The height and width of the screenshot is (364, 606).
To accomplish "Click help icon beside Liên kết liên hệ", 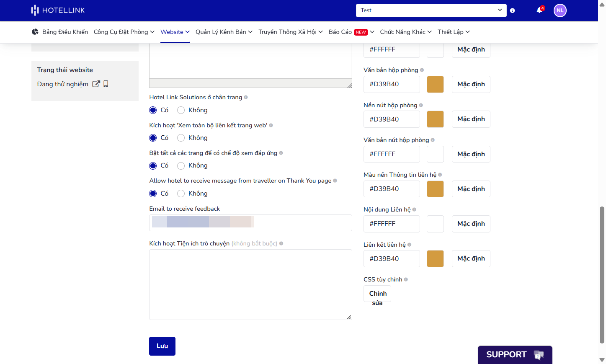I will (409, 245).
